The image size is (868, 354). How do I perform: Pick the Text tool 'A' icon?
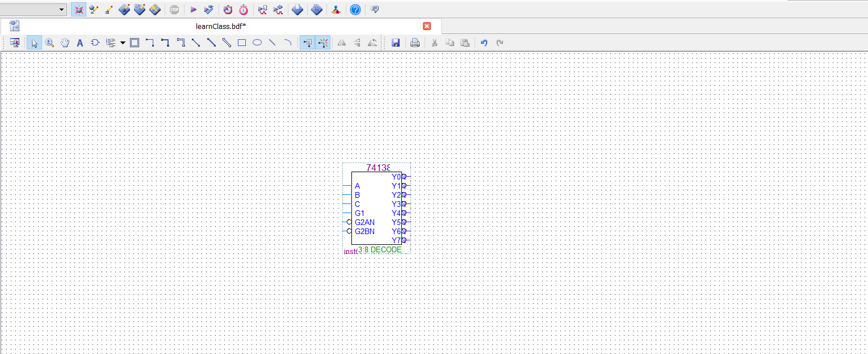[x=80, y=43]
